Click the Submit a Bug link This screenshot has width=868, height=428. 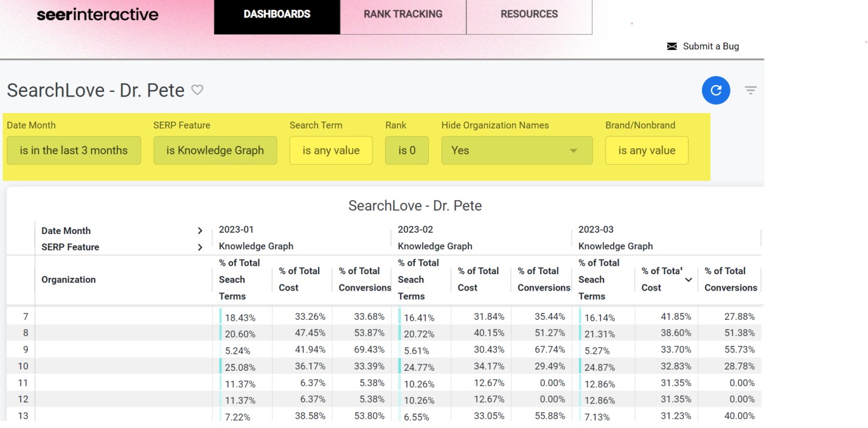point(710,46)
